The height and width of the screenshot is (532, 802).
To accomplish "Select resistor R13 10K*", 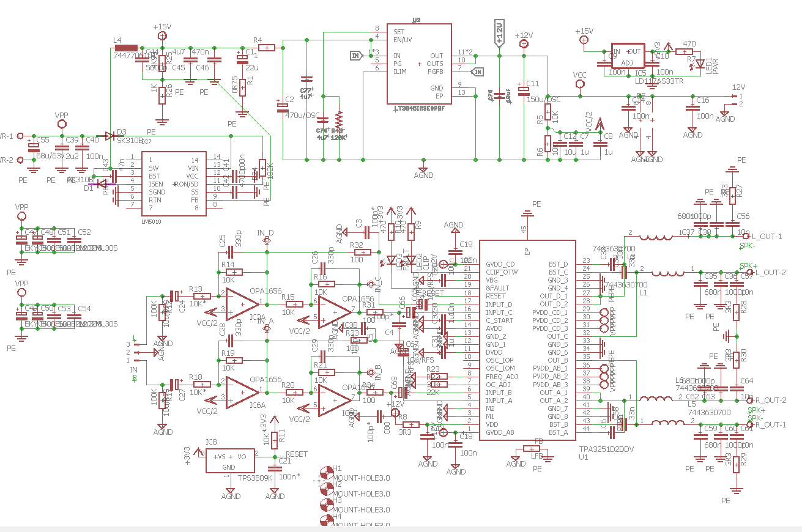I will 202,296.
